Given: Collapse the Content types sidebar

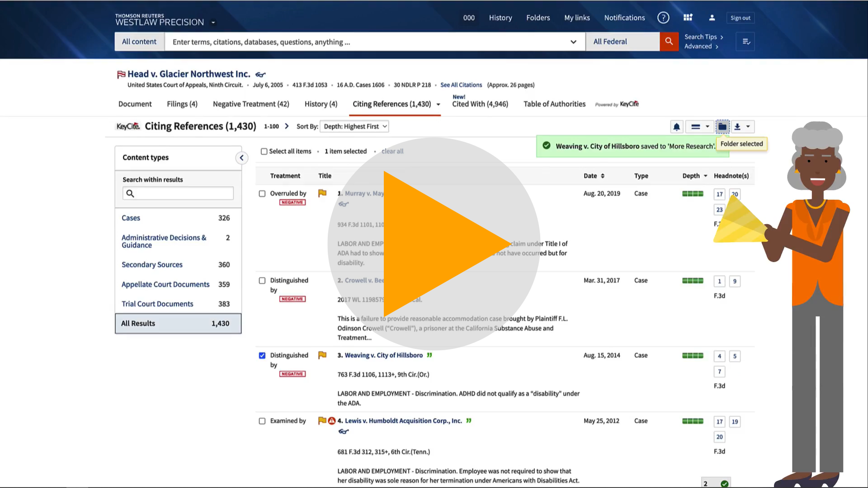Looking at the screenshot, I should [241, 158].
